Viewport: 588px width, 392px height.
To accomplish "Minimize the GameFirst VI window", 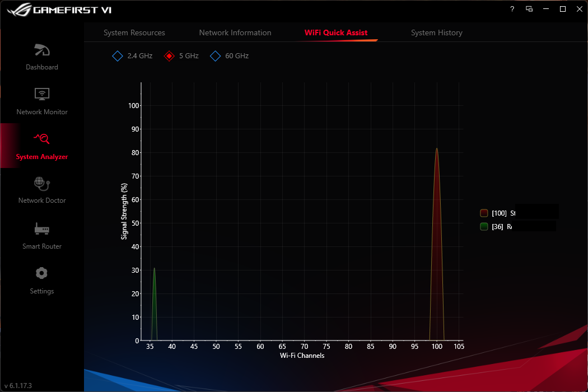I will pyautogui.click(x=546, y=9).
